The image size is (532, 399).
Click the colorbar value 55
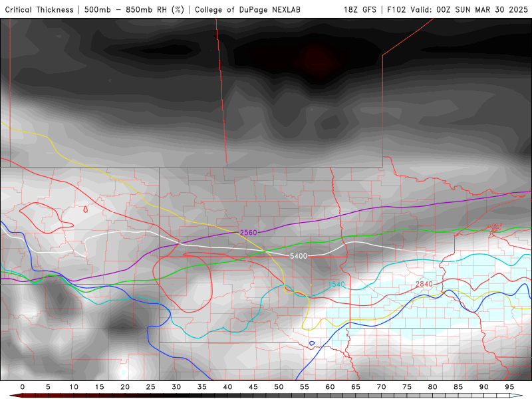coord(305,387)
